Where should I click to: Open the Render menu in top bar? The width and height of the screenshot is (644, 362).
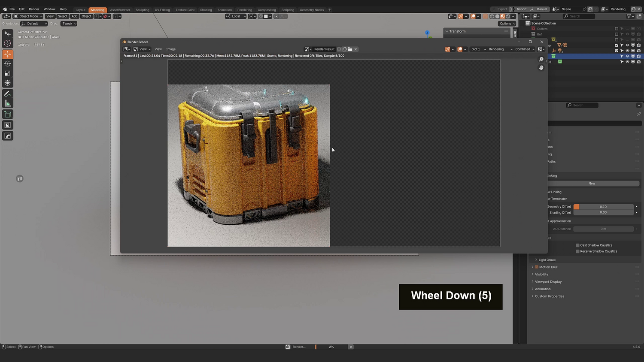click(34, 9)
